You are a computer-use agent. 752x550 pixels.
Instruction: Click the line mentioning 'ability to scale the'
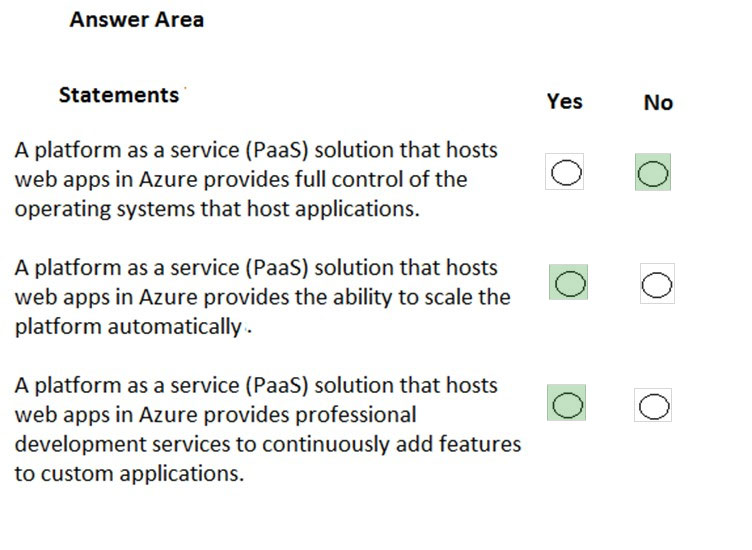pos(262,297)
